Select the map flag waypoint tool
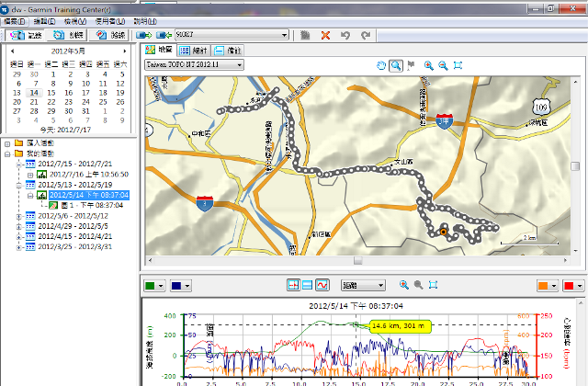This screenshot has width=588, height=386. click(x=412, y=65)
